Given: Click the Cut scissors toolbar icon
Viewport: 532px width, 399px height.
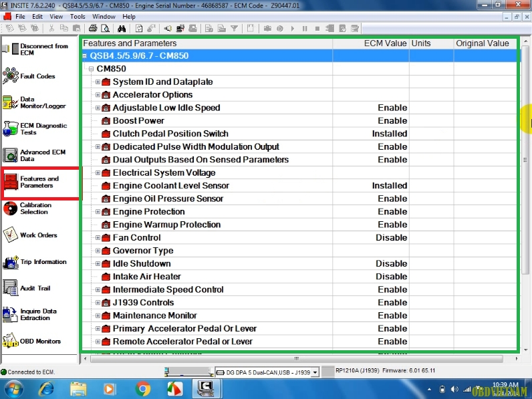Looking at the screenshot, I should click(x=51, y=29).
